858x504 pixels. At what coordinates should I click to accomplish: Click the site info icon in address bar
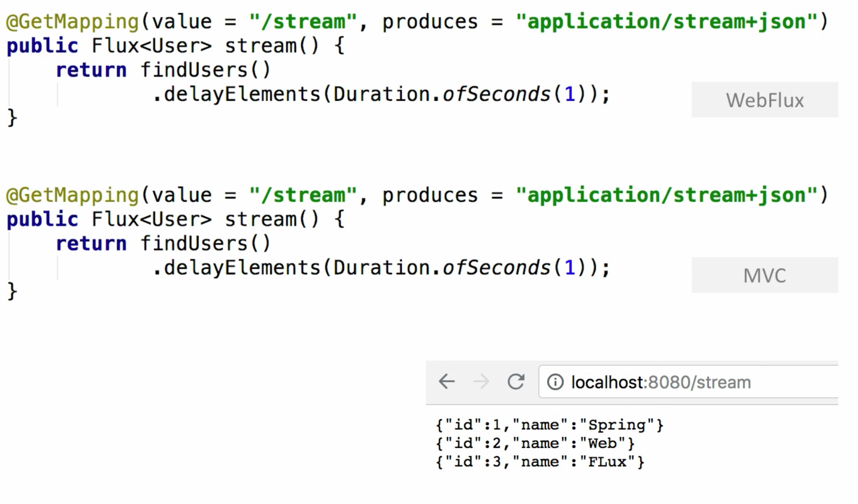555,382
